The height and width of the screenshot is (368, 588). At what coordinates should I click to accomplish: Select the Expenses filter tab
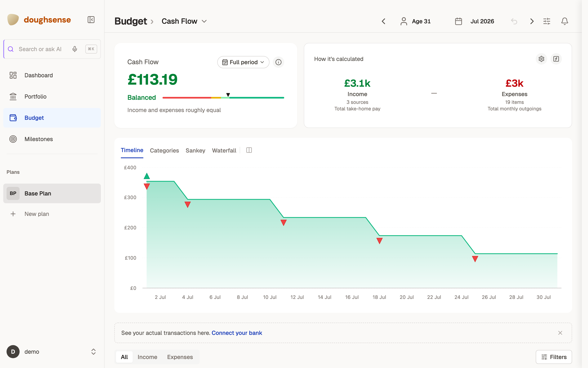[180, 357]
